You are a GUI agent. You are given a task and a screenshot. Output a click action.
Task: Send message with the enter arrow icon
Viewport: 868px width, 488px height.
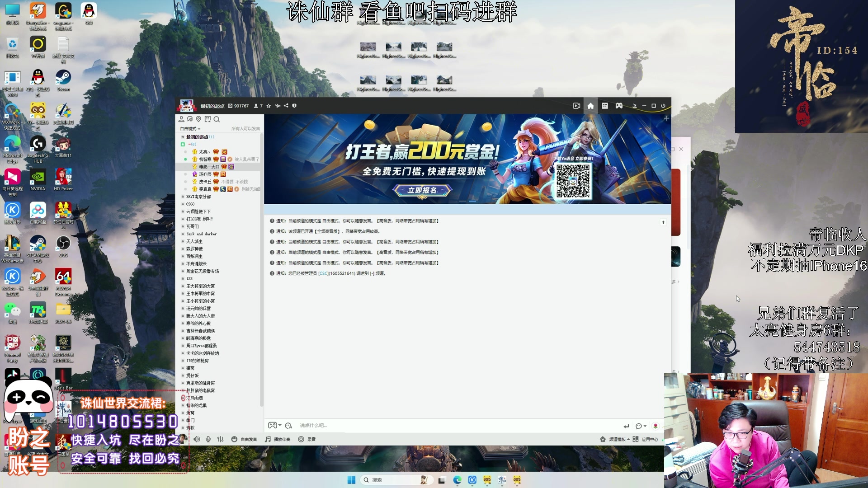626,426
